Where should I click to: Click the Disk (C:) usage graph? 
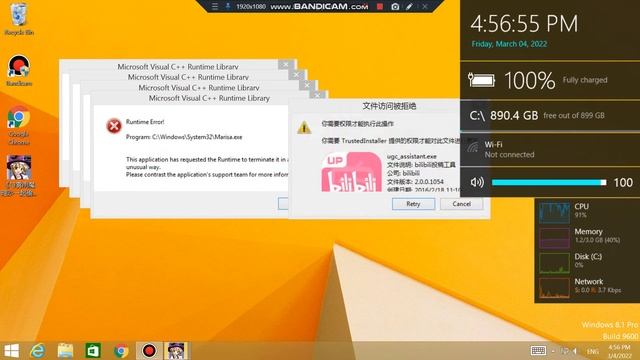(554, 262)
